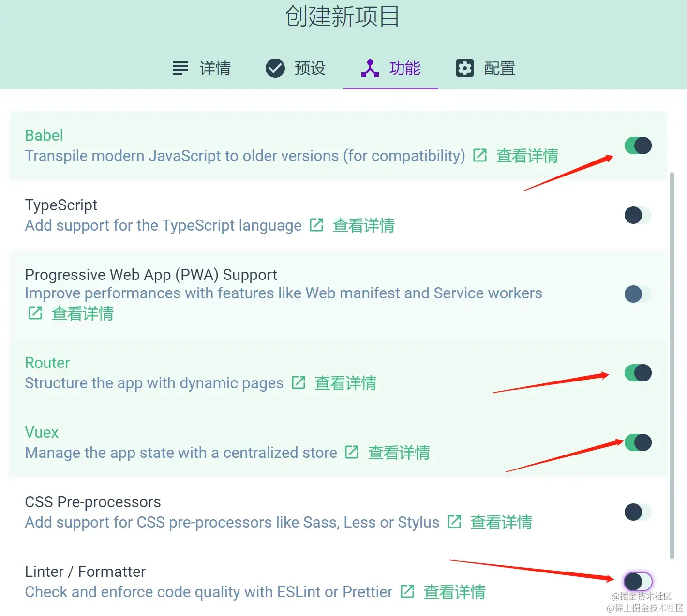Open Linter / Formatter 查看详情 link

pyautogui.click(x=454, y=592)
